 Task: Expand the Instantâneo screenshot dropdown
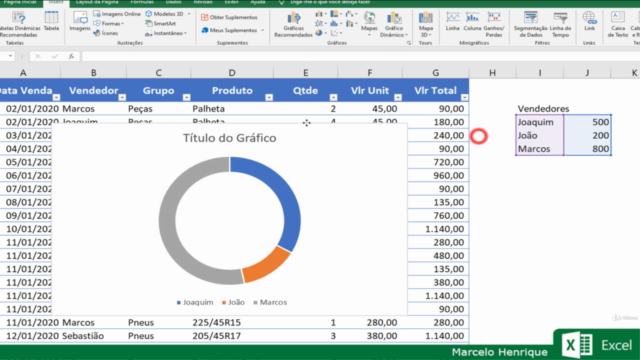coord(186,33)
